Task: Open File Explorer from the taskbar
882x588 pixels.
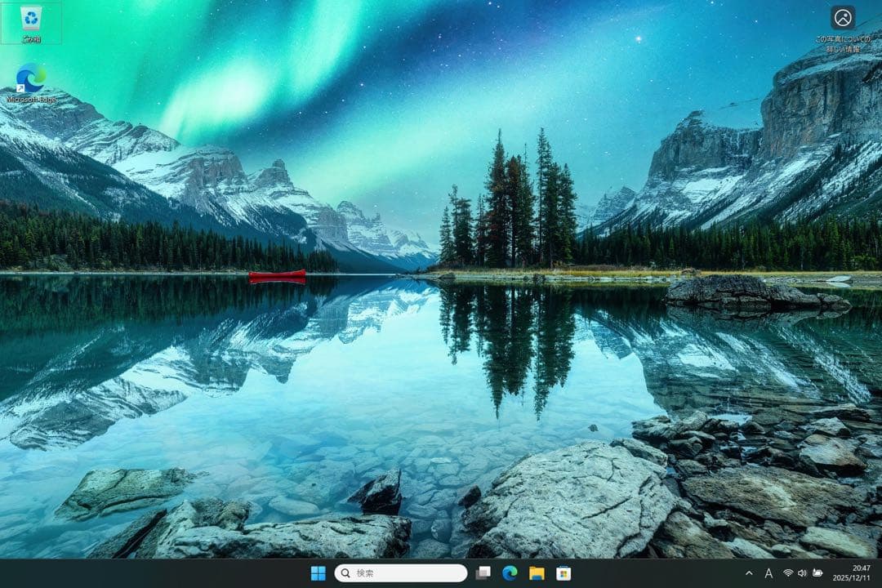Action: [x=537, y=573]
